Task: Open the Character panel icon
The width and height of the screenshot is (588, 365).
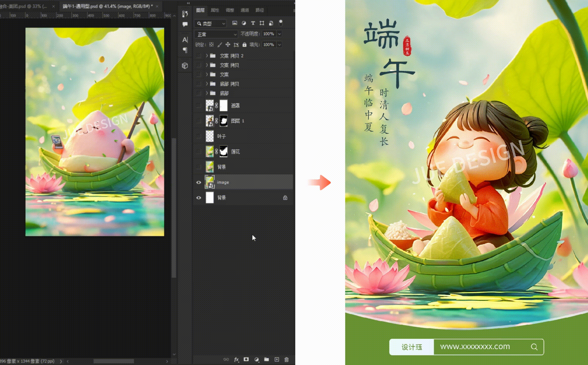Action: coord(185,40)
